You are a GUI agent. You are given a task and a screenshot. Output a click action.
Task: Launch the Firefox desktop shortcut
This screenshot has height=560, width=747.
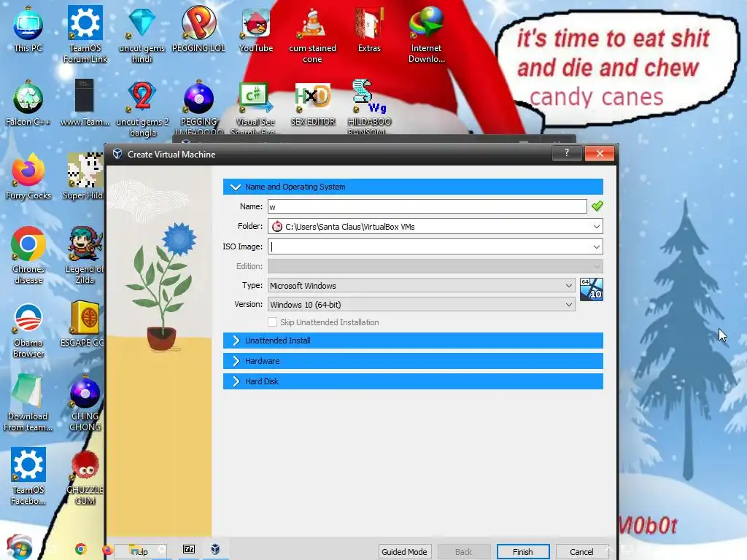pos(28,176)
